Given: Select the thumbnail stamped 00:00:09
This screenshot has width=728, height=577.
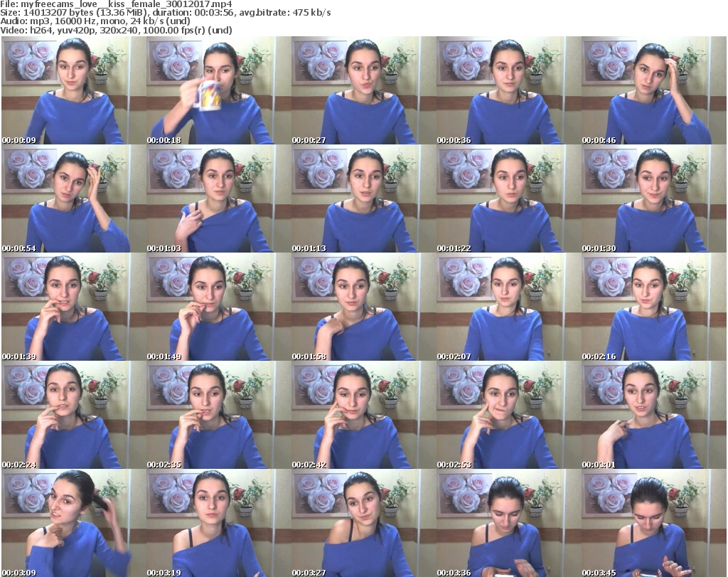Looking at the screenshot, I should (x=74, y=90).
